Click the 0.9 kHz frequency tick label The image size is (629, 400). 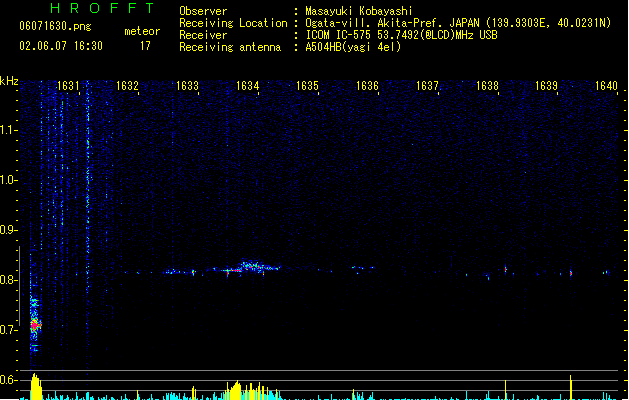7,230
